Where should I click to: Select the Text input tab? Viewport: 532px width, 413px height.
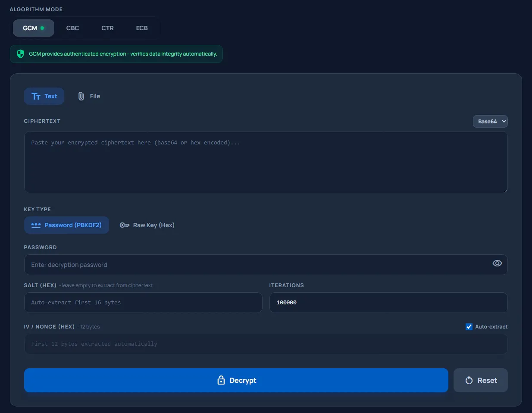point(44,96)
